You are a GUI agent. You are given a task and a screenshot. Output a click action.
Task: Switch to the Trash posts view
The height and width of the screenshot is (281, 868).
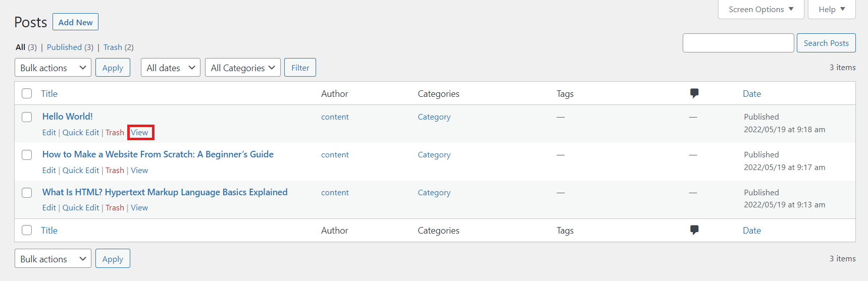tap(113, 47)
